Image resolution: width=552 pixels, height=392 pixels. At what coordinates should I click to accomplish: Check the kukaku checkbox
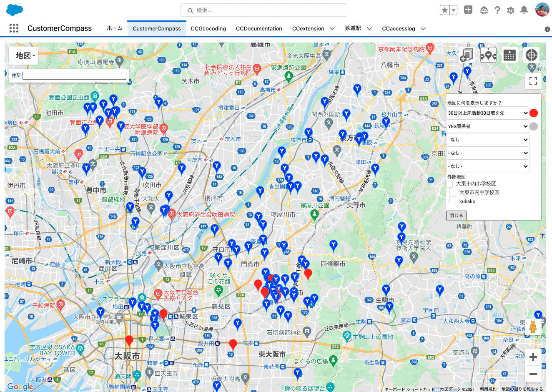coord(453,200)
